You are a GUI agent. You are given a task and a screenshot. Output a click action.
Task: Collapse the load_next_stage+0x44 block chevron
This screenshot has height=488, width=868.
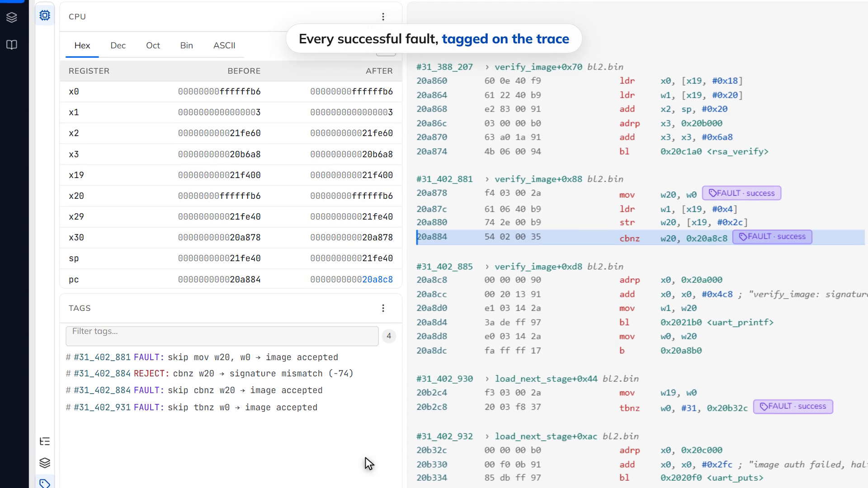tap(487, 379)
